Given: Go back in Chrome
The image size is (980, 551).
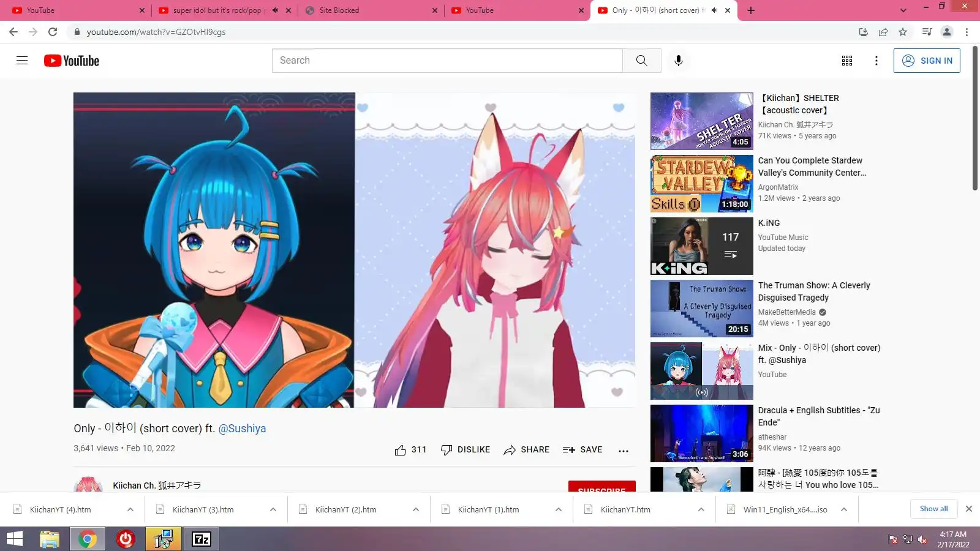Looking at the screenshot, I should [13, 32].
